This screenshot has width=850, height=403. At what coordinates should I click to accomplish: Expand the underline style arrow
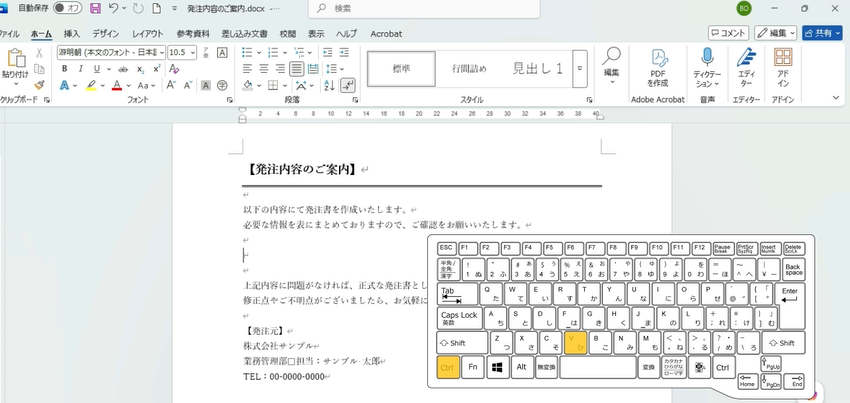(108, 69)
